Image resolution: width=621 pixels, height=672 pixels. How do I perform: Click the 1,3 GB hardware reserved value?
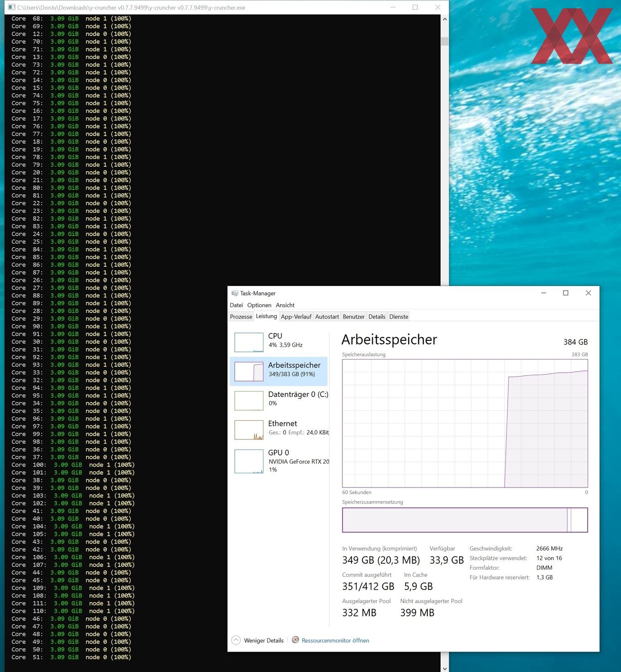tap(544, 577)
